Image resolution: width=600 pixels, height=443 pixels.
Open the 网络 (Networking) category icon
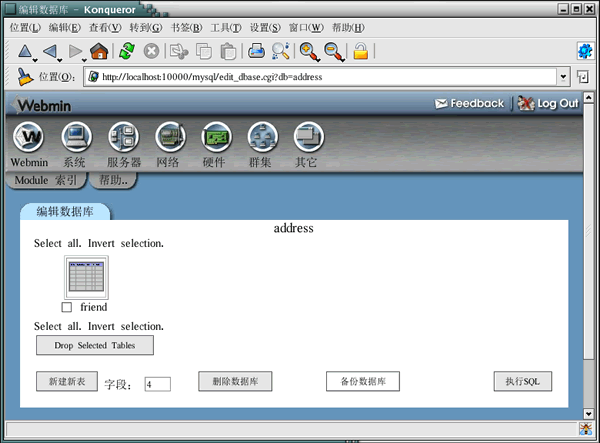point(170,137)
